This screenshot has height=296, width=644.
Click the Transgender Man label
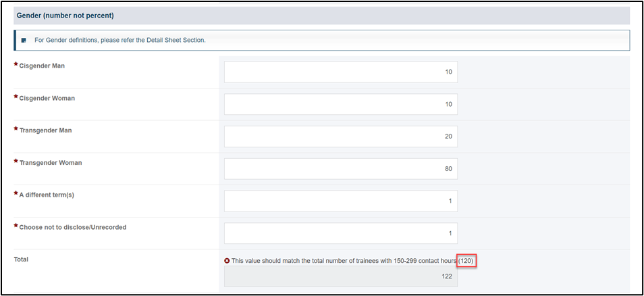point(46,130)
